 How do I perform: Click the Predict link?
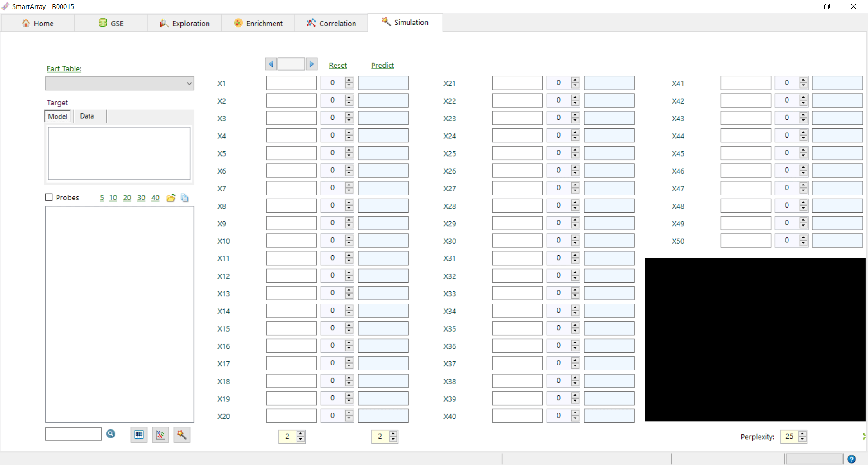382,66
